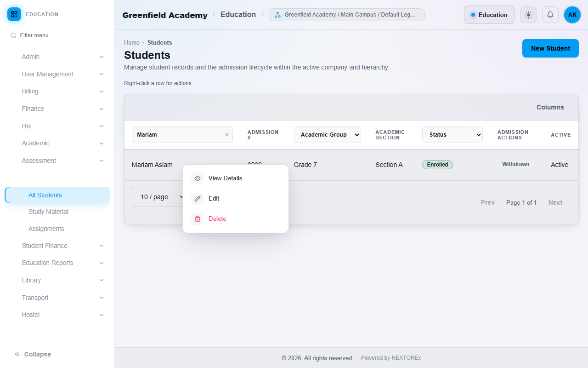Click the Enrolled status badge
The width and height of the screenshot is (588, 368).
(x=437, y=165)
